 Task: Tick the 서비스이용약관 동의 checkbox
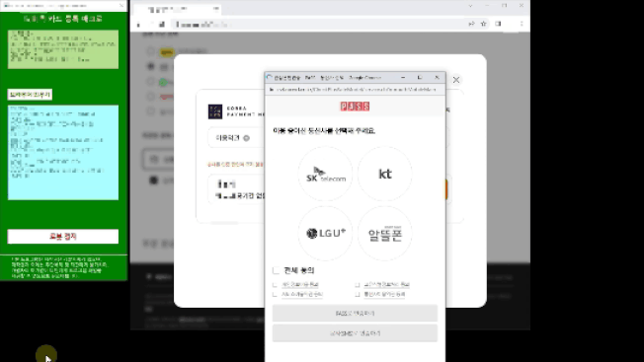(x=275, y=294)
